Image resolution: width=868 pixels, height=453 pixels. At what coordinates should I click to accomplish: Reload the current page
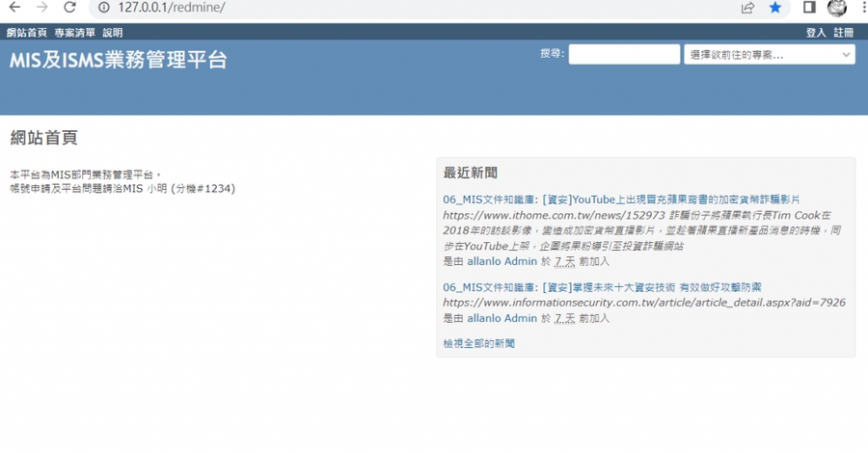[69, 8]
